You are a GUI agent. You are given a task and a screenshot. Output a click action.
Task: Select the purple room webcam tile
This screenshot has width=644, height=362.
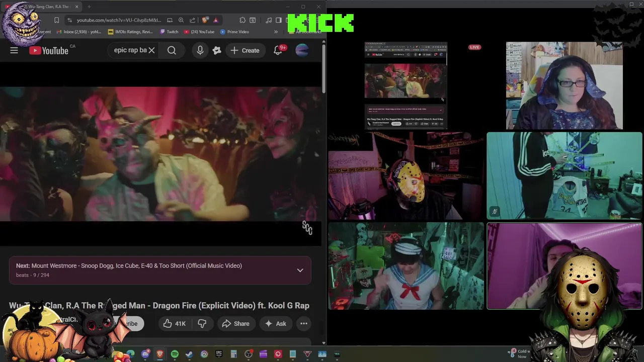coord(565,266)
